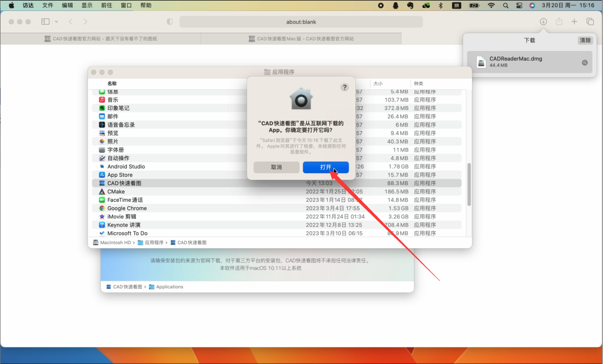
Task: Select the Android Studio row
Action: pos(277,167)
